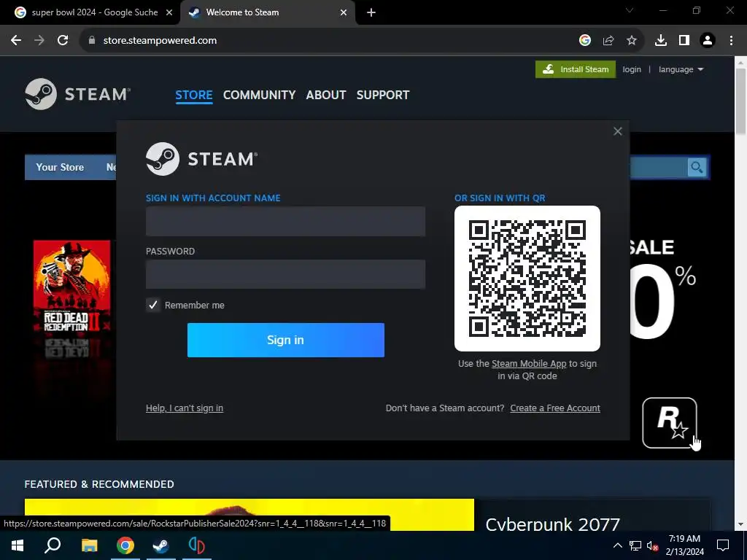The image size is (747, 560).
Task: Click the Steam logo in page header
Action: pos(77,94)
